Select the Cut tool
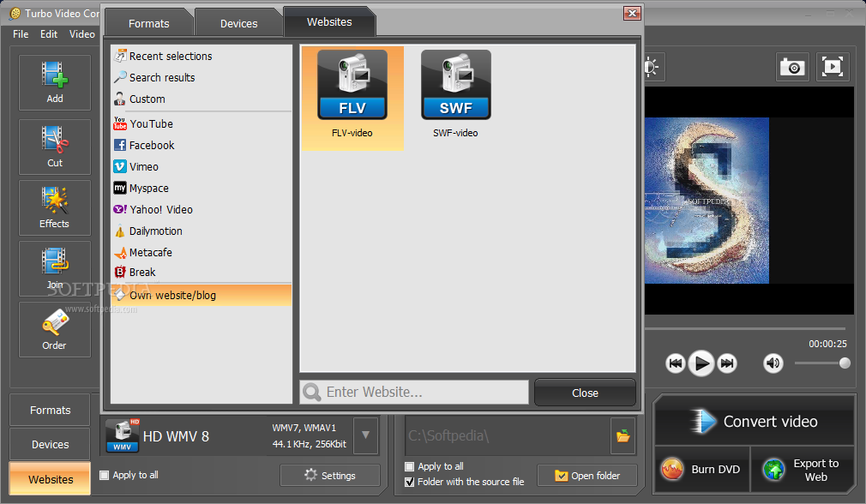The height and width of the screenshot is (504, 866). point(55,147)
